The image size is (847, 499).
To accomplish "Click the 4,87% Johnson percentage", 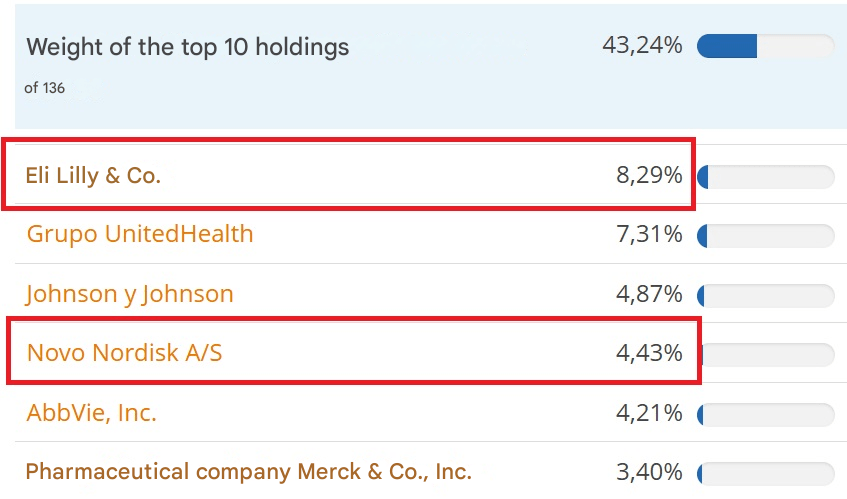I will tap(649, 294).
